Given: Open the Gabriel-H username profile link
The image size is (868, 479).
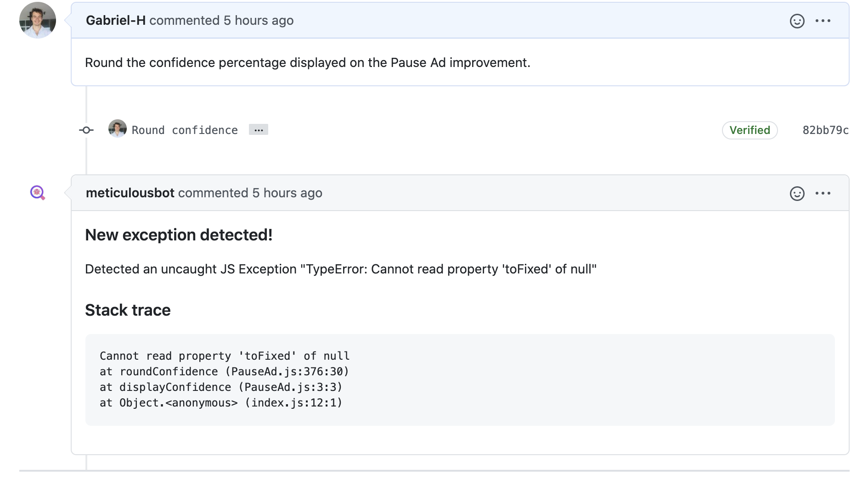Looking at the screenshot, I should pos(116,21).
